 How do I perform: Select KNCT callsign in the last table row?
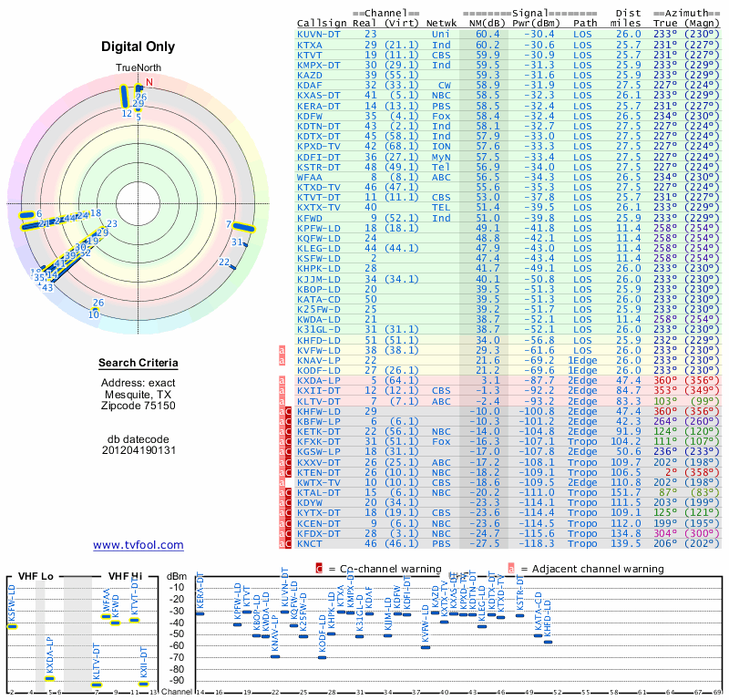pyautogui.click(x=310, y=544)
